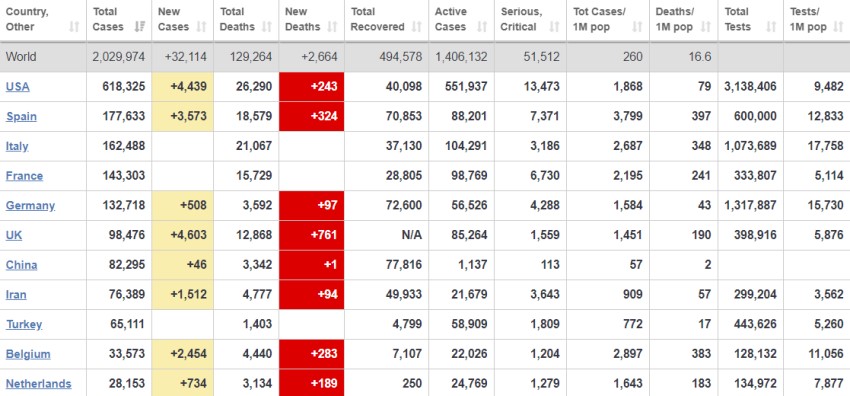Sort by Total Recovered arrows icon

click(416, 27)
